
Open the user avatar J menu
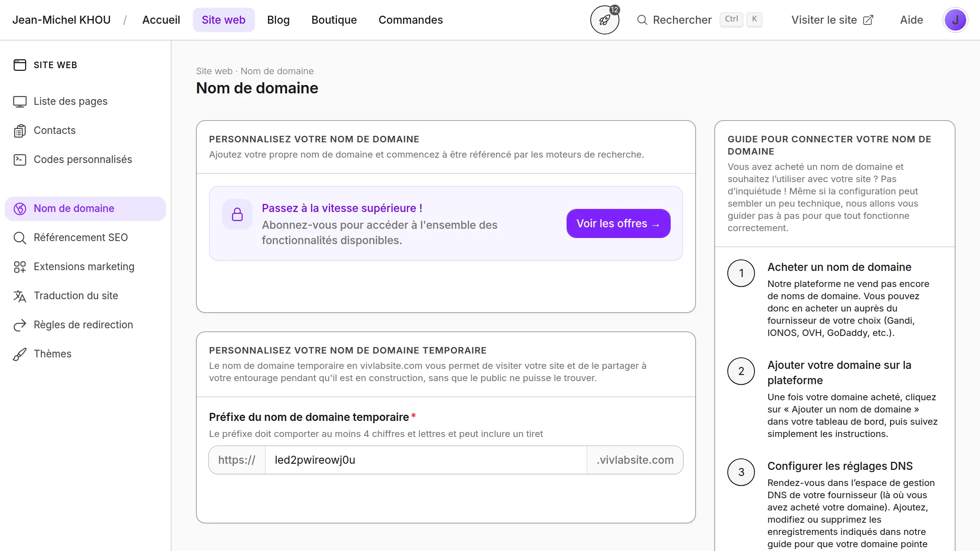pos(955,20)
